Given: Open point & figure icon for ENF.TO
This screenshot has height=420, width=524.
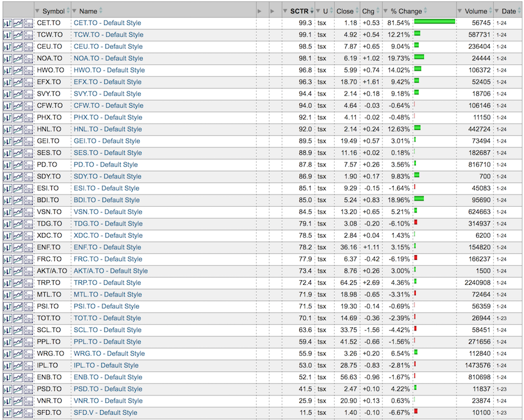Looking at the screenshot, I should click(28, 248).
